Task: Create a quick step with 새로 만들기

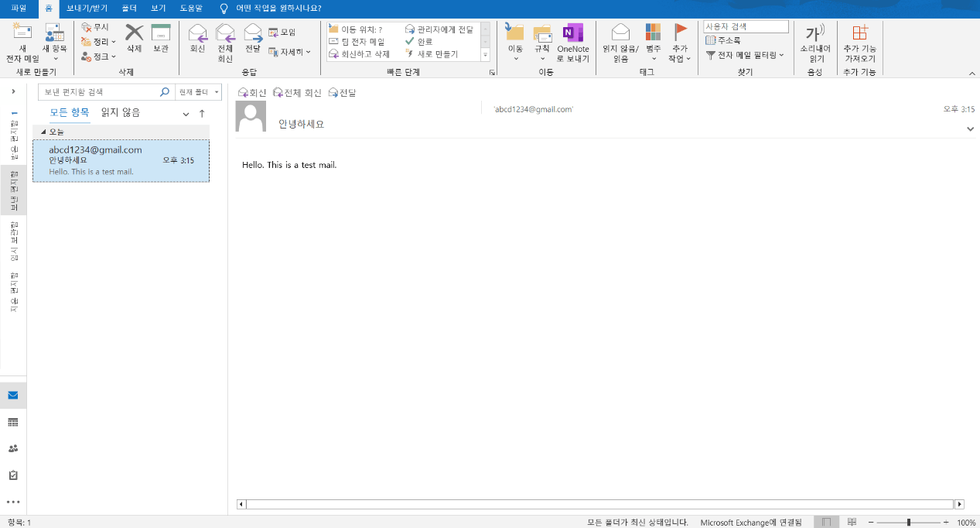Action: (x=432, y=54)
